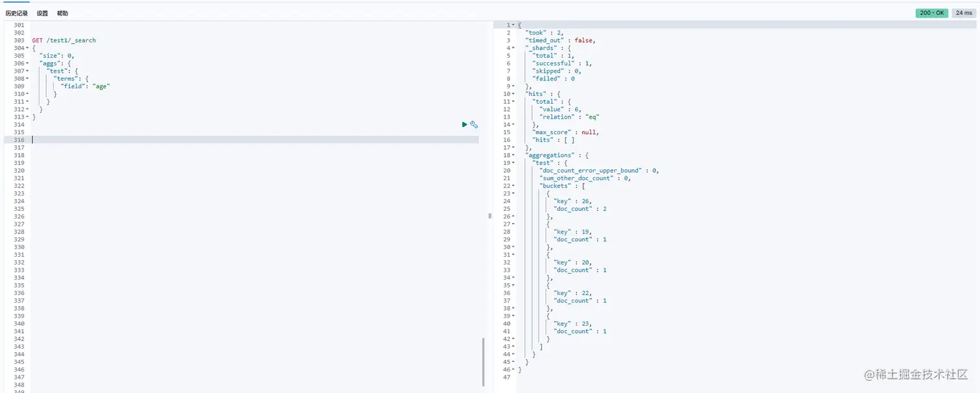Click the request editor vertical scrollbar
Viewport: 980px width, 393px height.
[483, 361]
